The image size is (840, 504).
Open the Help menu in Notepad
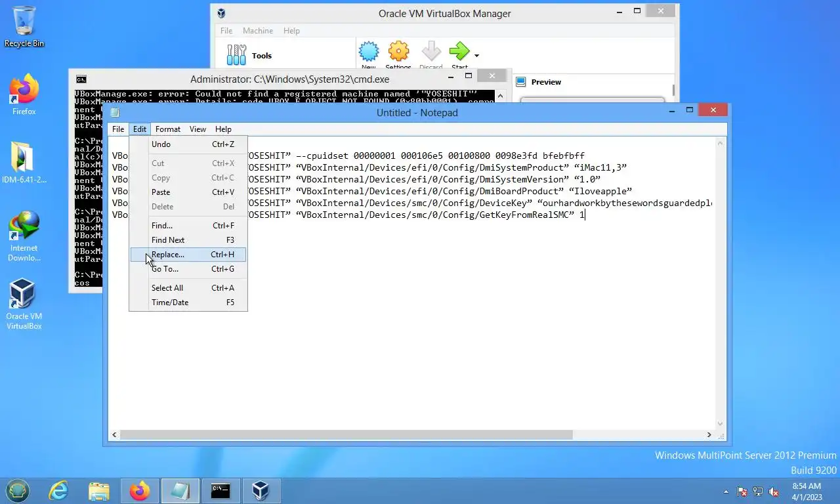[223, 129]
